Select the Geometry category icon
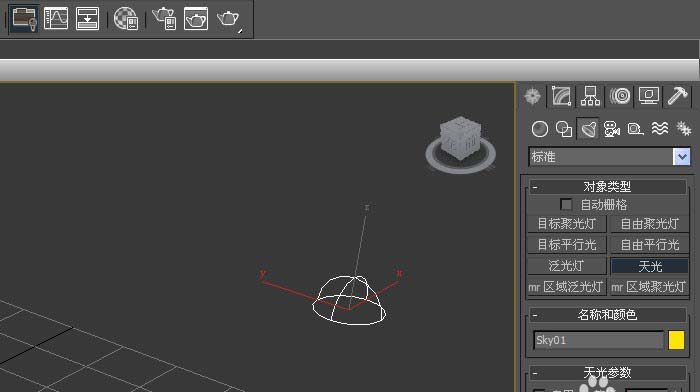Viewport: 700px width, 392px height. [540, 129]
